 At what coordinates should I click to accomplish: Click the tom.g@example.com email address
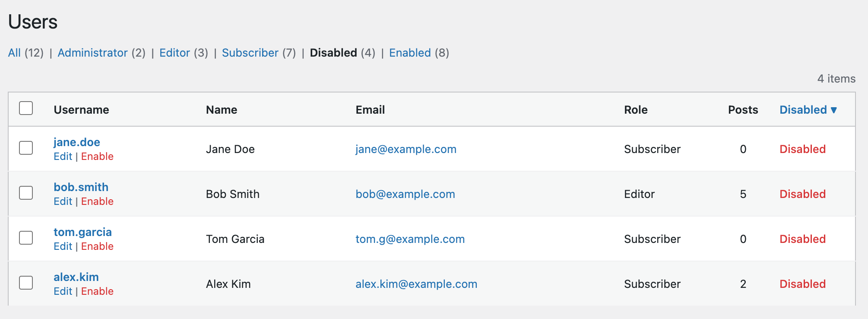(x=410, y=239)
